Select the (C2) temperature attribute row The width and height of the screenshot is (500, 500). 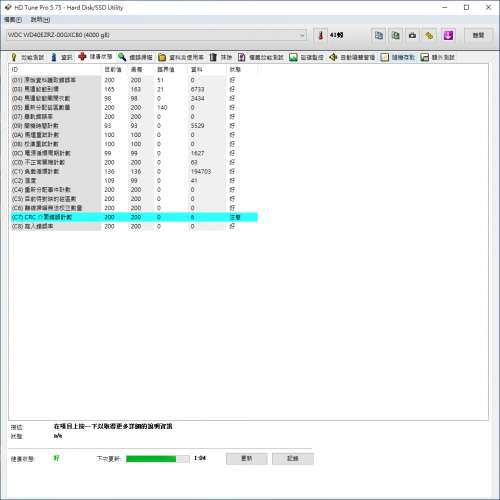click(x=134, y=180)
